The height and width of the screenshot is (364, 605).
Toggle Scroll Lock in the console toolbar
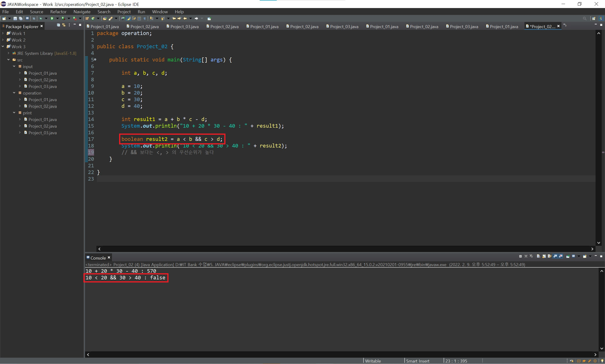point(544,256)
